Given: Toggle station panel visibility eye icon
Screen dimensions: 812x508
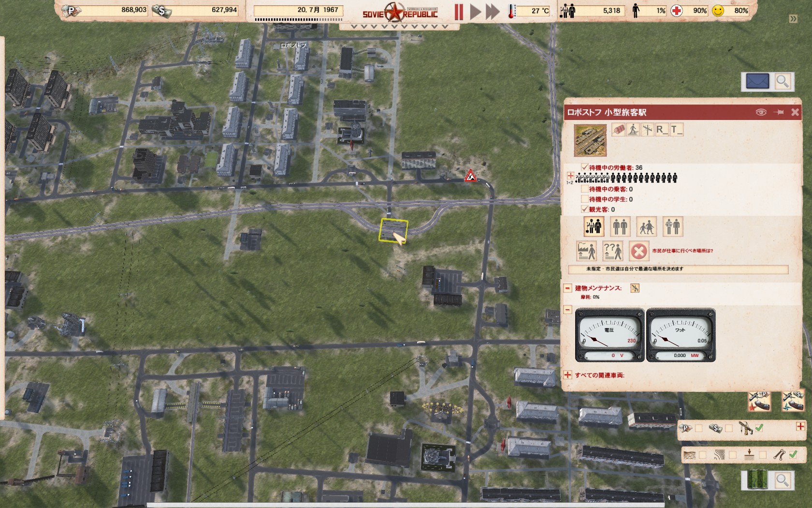Looking at the screenshot, I should (761, 112).
